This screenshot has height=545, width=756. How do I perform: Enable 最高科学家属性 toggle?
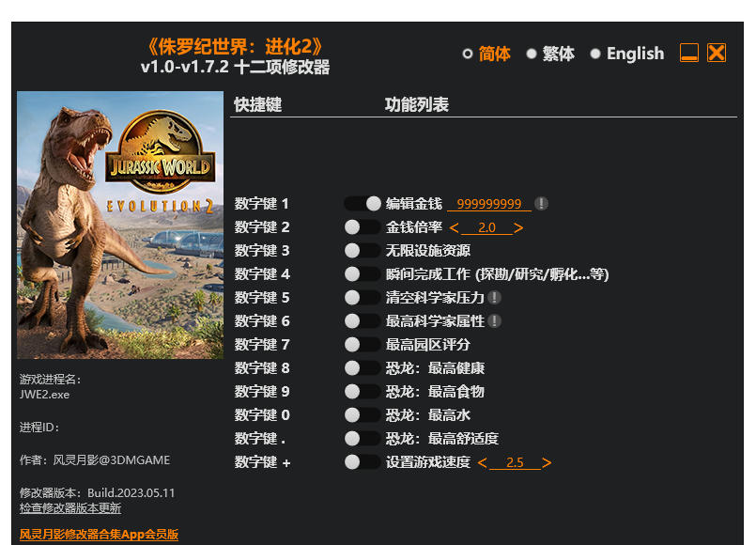click(363, 320)
